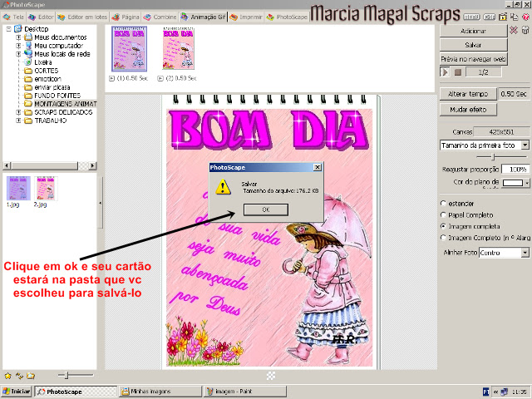Screen dimensions: 532x399
Task: Switch to the Editor tab
Action: point(41,17)
